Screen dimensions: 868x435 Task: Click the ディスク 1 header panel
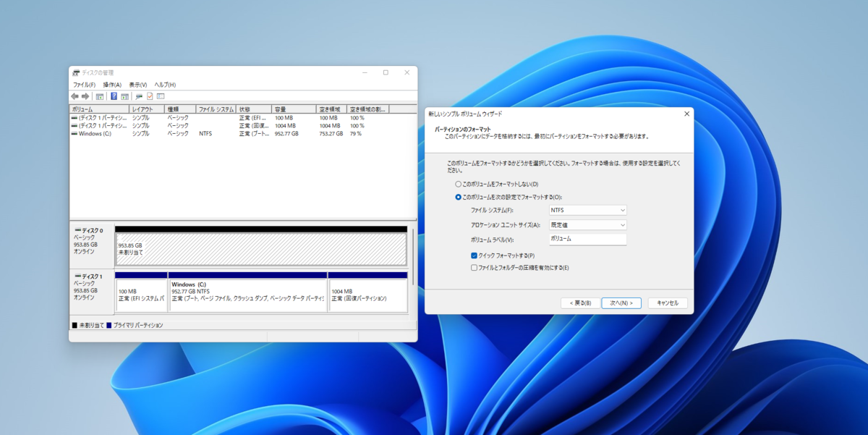tap(92, 292)
